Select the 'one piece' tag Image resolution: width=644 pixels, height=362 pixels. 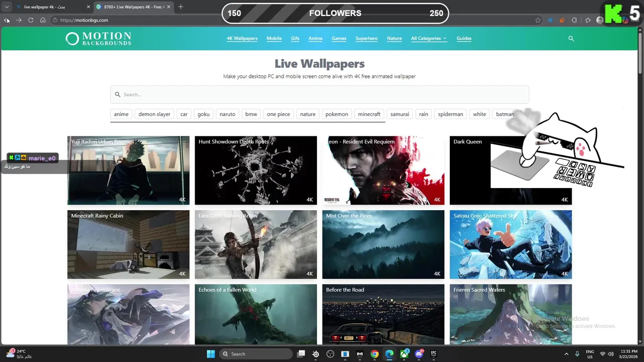coord(279,114)
